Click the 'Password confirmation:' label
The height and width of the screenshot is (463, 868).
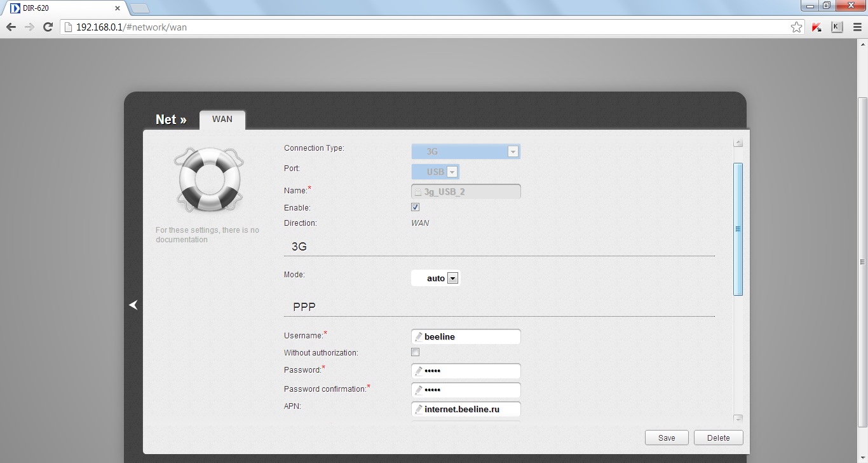(325, 389)
